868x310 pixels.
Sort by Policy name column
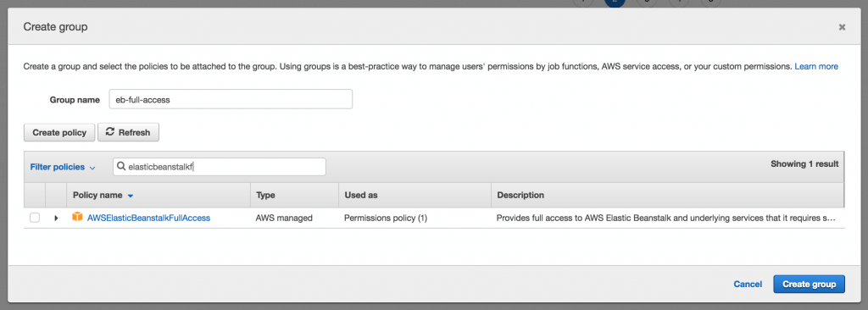[x=103, y=196]
